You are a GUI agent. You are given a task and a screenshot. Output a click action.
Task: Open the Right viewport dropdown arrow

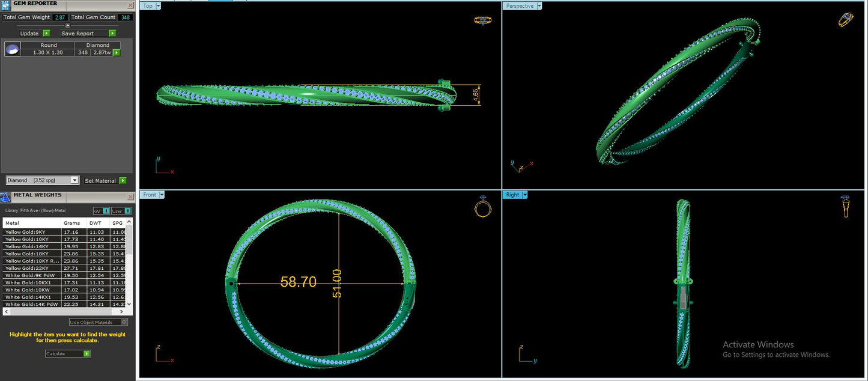[x=525, y=195]
